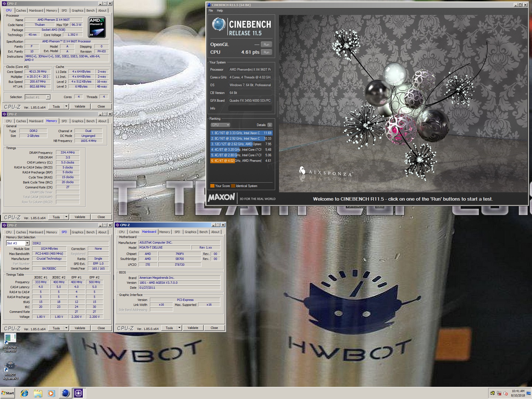Click the Cinebench window title icon
The height and width of the screenshot is (399, 532).
[209, 5]
